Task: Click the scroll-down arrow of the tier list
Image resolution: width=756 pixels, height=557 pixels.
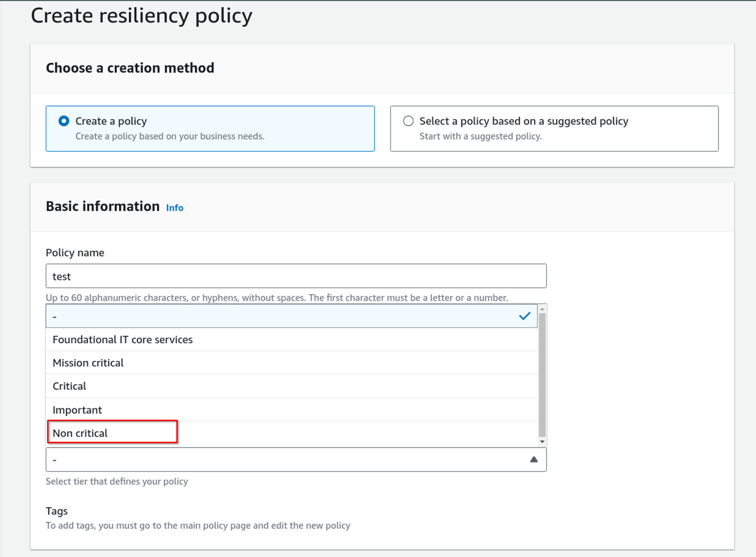Action: click(x=542, y=442)
